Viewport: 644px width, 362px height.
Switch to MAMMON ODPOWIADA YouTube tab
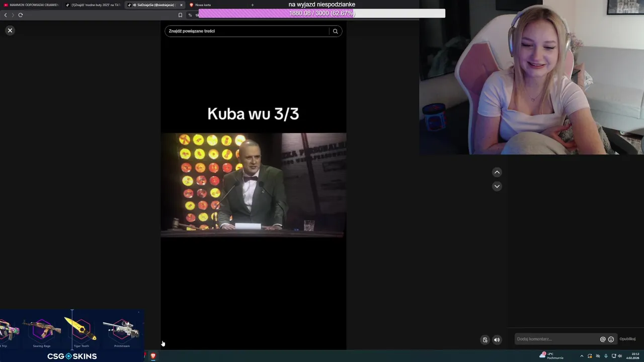tap(31, 5)
